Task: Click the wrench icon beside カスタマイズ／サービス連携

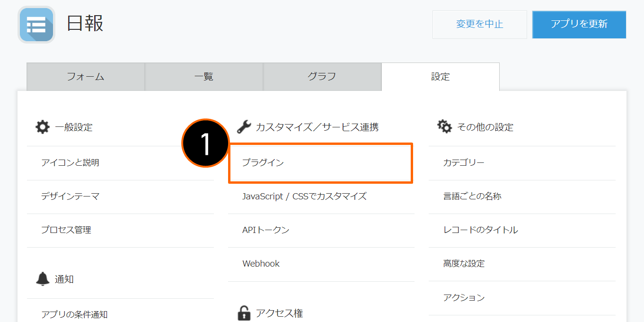Action: 244,127
